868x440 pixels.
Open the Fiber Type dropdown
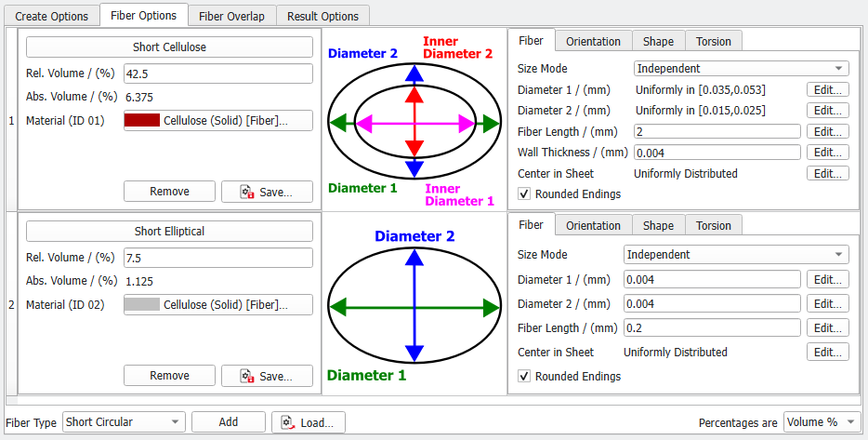tap(124, 421)
